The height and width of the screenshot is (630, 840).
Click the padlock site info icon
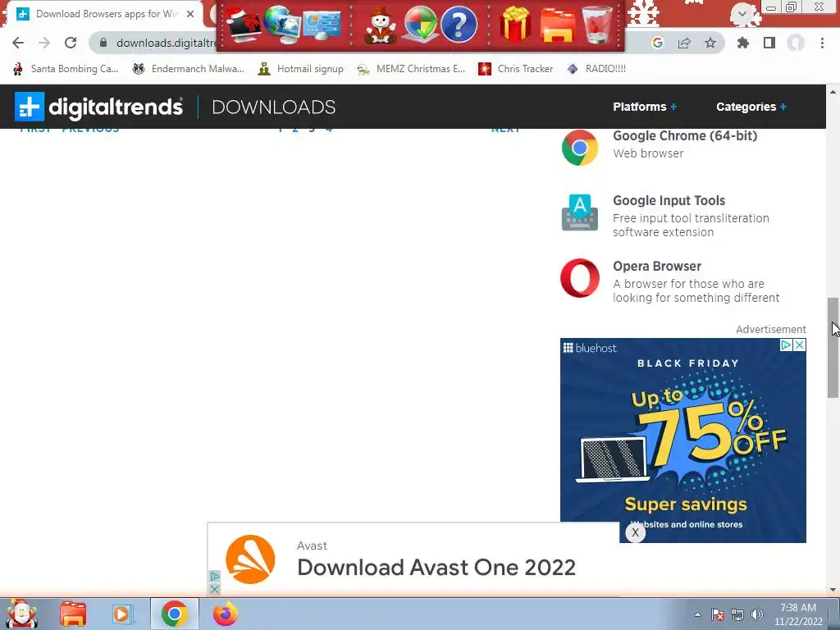[x=103, y=43]
